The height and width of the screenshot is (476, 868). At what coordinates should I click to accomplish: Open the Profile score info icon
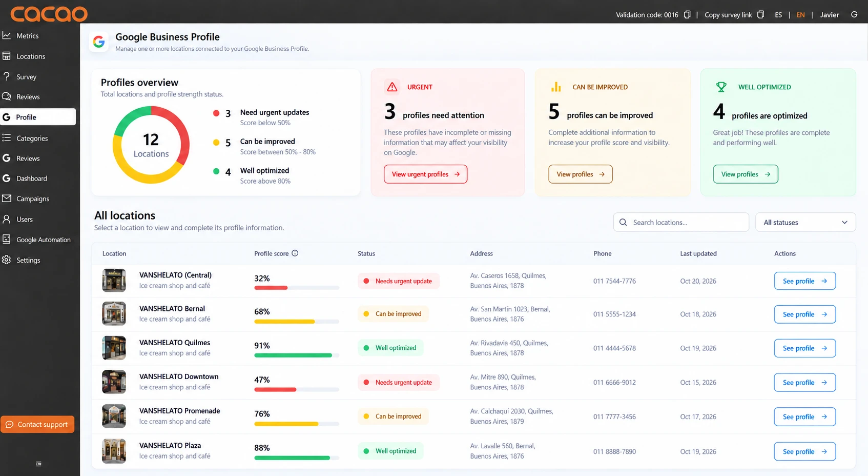pyautogui.click(x=295, y=253)
